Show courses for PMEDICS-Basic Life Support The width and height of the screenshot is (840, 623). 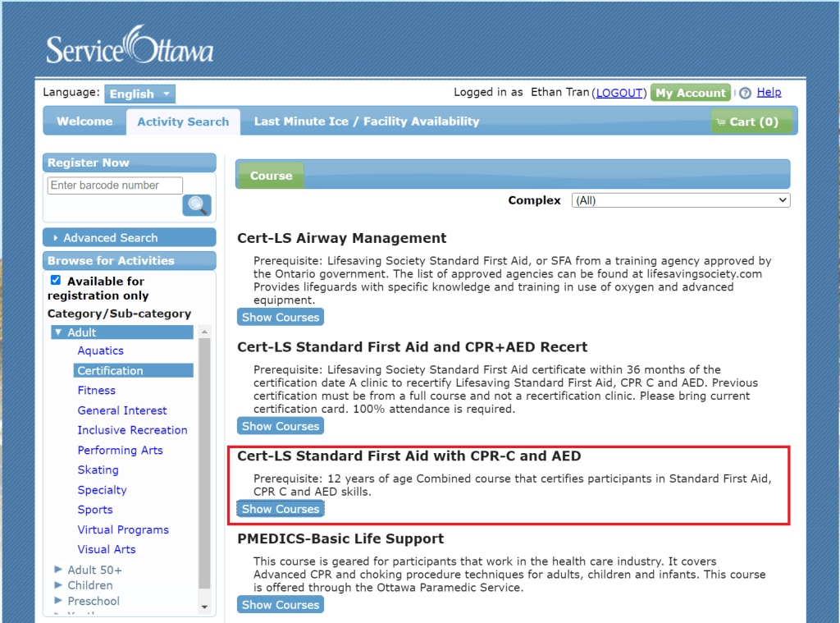(x=281, y=605)
